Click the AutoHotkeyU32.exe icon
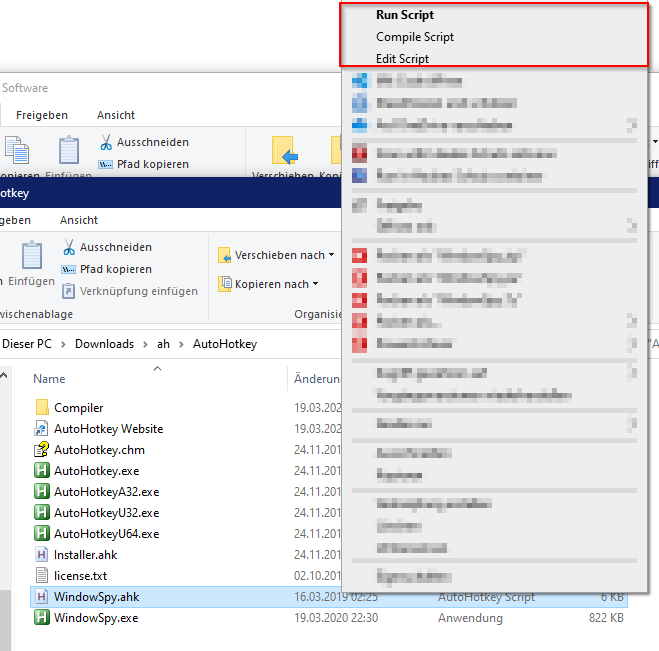 click(42, 512)
